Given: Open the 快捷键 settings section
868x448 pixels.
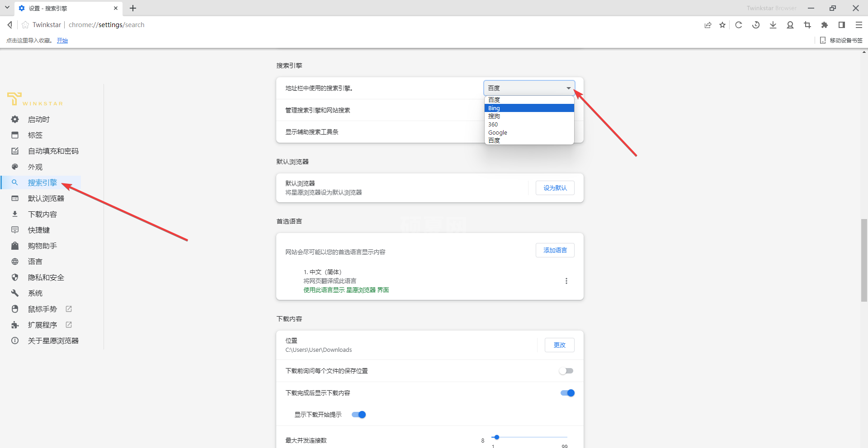Looking at the screenshot, I should pos(39,230).
